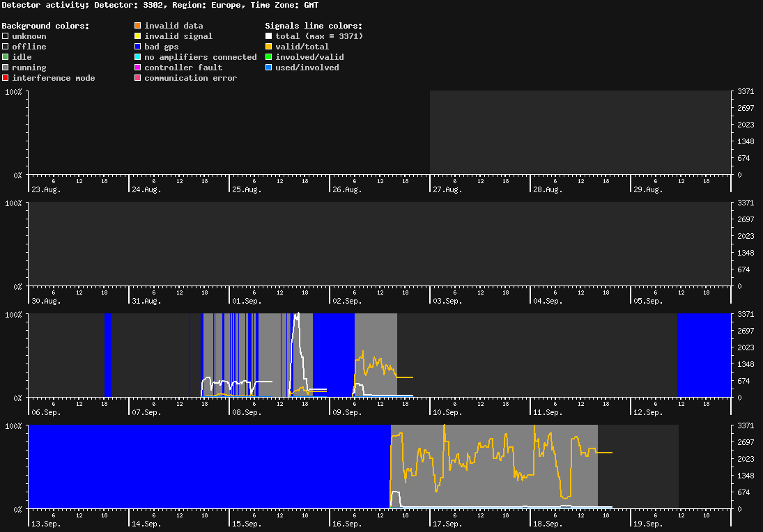This screenshot has width=763, height=532.
Task: Click the 05.Sep. date label
Action: pos(648,301)
